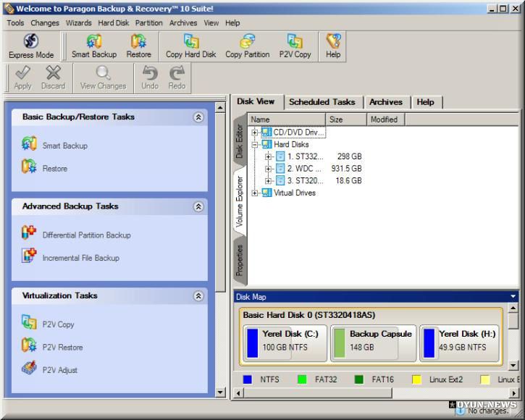Start the Copy Hard Disk wizard
525x420 pixels.
(x=191, y=46)
